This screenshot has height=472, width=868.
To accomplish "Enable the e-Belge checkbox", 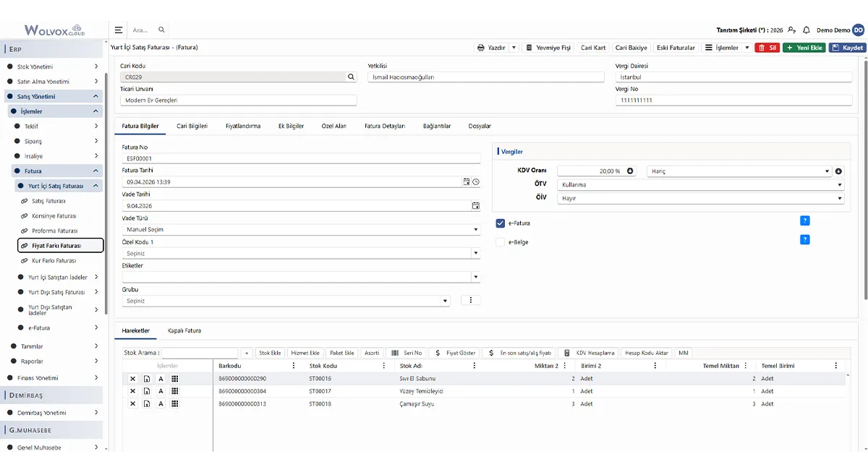I will (x=500, y=242).
